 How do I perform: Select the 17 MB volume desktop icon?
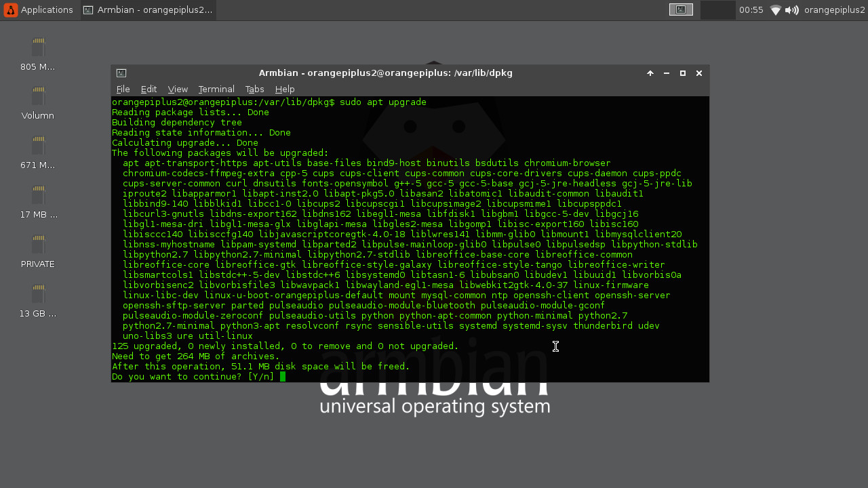point(38,203)
